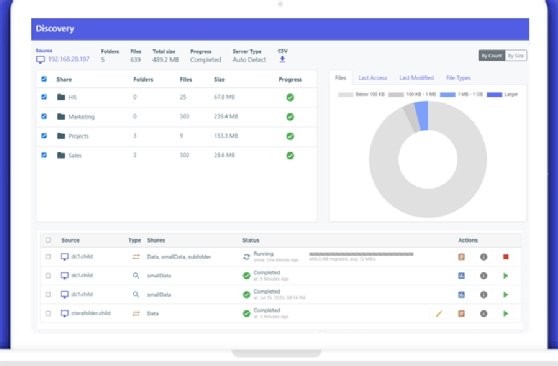This screenshot has width=558, height=366.
Task: Click the completed checkmark of cterafolder.child task
Action: pos(247,314)
